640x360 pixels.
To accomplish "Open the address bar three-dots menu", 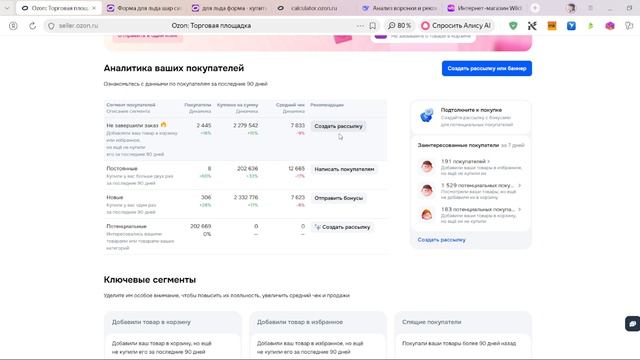I will 360,26.
